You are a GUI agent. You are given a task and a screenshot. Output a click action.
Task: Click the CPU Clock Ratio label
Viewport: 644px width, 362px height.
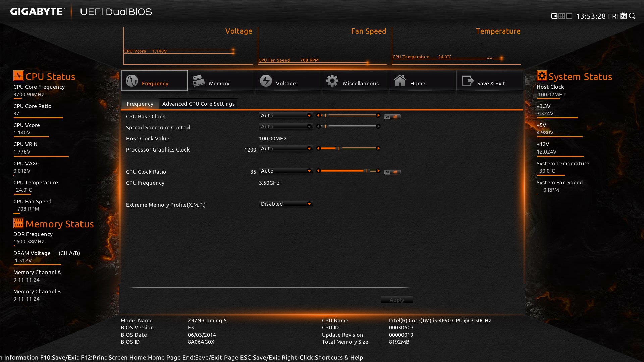click(x=146, y=172)
